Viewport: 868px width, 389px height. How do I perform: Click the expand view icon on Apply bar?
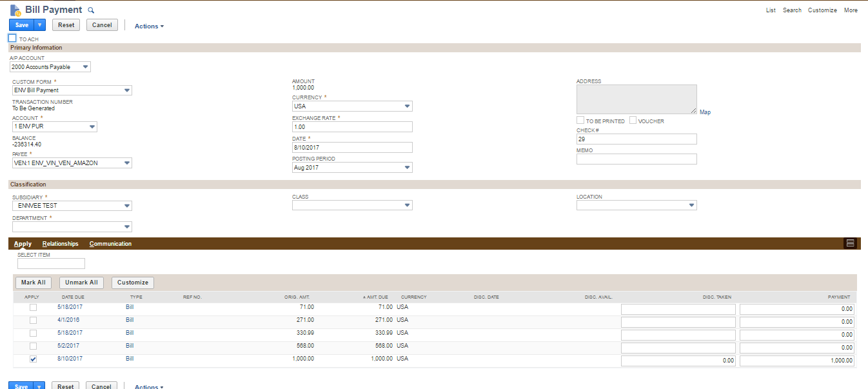point(850,243)
